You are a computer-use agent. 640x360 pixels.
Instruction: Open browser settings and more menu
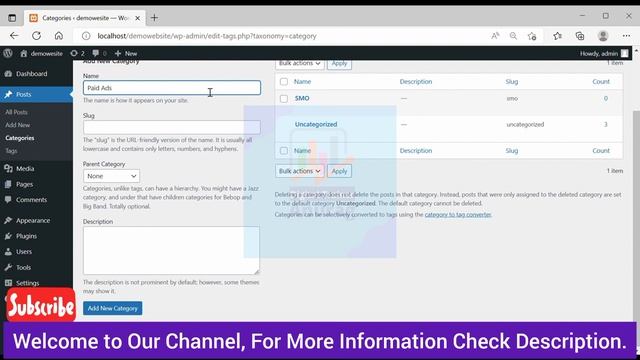tap(626, 36)
